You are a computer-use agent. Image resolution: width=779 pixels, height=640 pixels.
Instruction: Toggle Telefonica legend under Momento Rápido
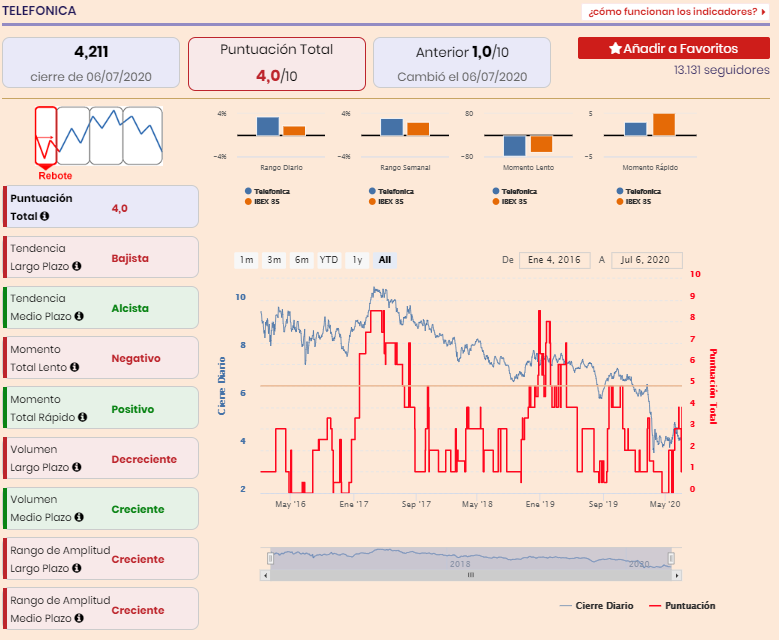click(639, 191)
